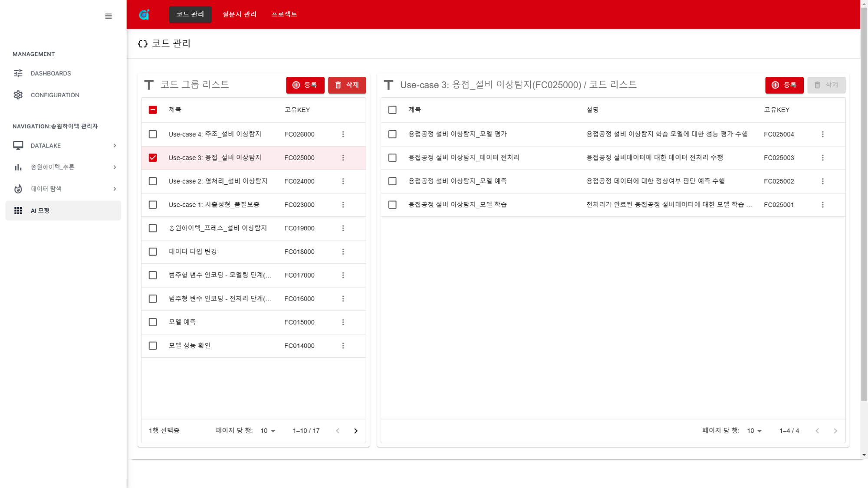Viewport: 868px width, 488px height.
Task: Expand the DATALAKE navigation item
Action: pos(115,146)
